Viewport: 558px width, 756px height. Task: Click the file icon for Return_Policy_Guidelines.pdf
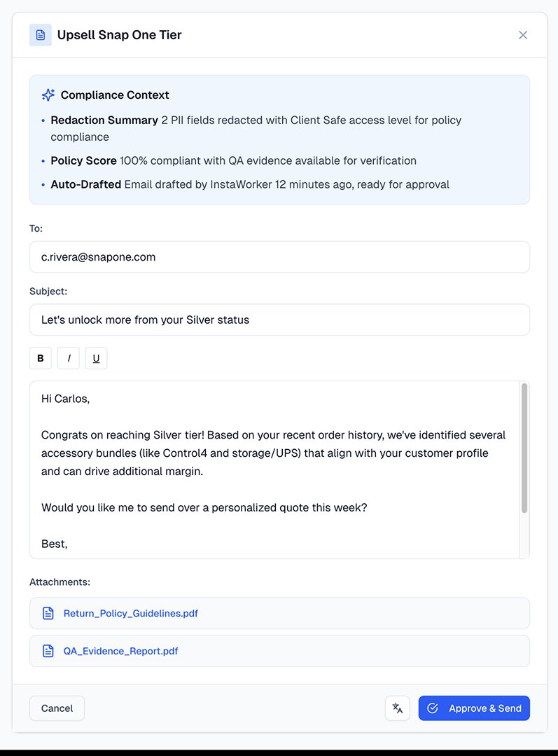coord(48,614)
